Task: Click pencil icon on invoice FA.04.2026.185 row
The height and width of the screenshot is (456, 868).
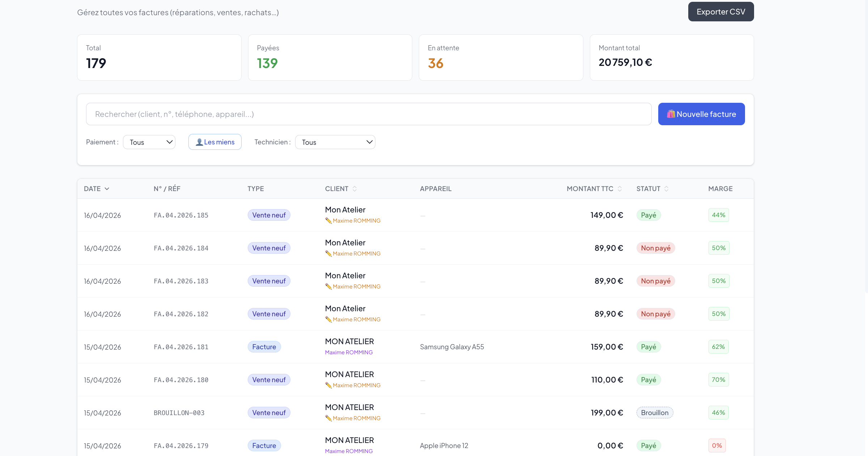Action: click(328, 220)
